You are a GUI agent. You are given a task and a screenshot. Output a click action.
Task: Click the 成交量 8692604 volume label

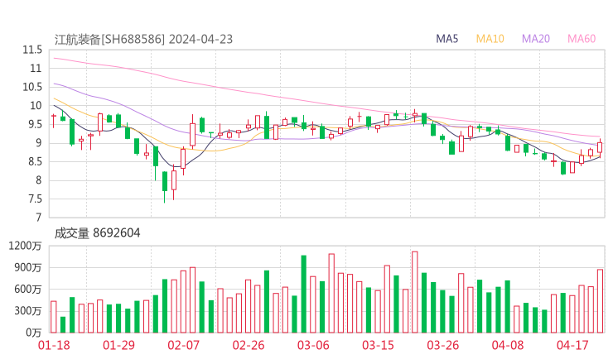97,233
